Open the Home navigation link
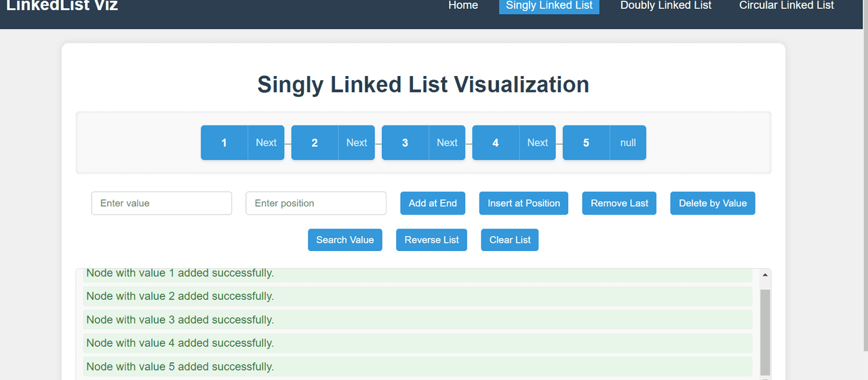 pos(463,5)
